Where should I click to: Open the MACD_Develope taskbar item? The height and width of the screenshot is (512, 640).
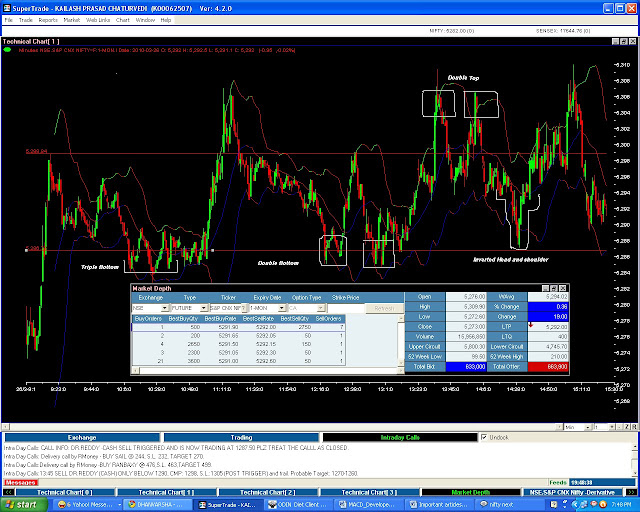[370, 505]
